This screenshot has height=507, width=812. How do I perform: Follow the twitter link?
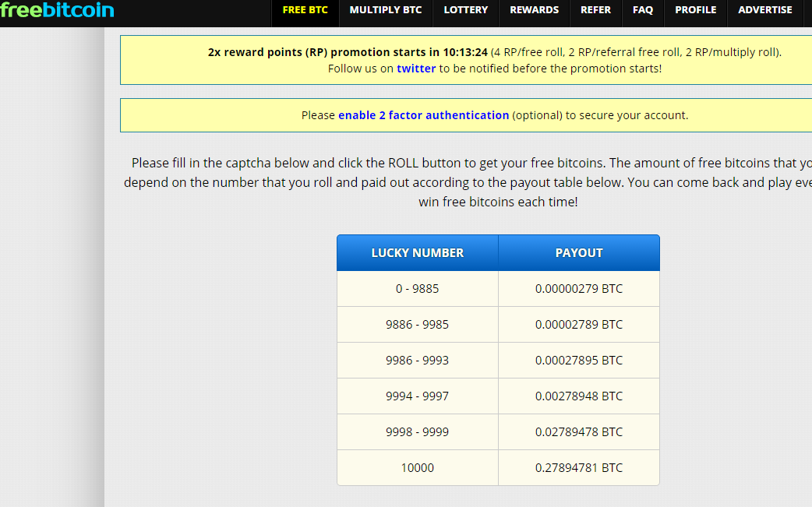[416, 69]
